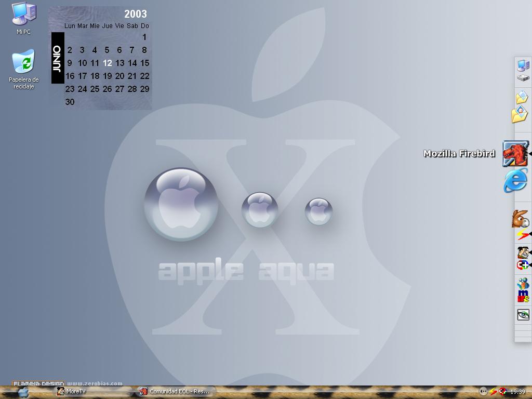Image resolution: width=532 pixels, height=399 pixels.
Task: Launch MSN Messenger from the dock
Action: 523,284
